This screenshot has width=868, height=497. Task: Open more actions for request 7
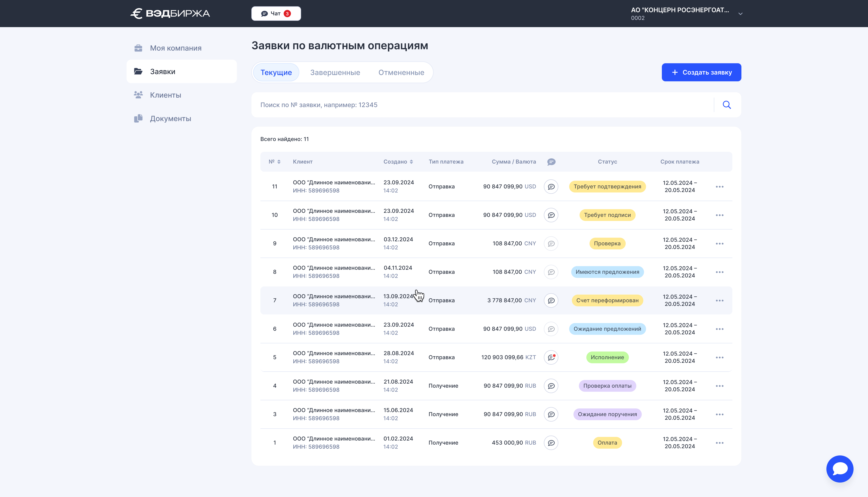[719, 300]
